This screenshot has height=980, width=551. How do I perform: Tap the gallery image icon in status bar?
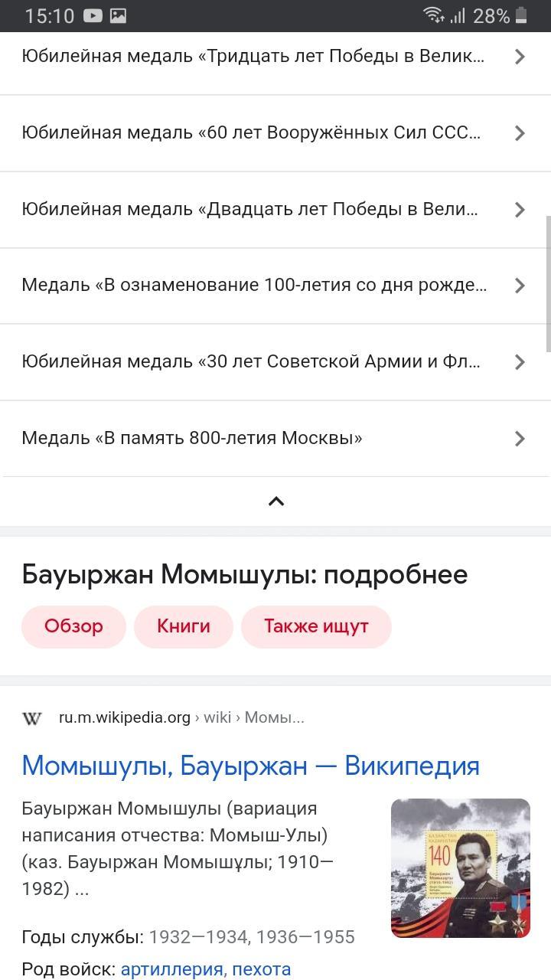point(118,15)
